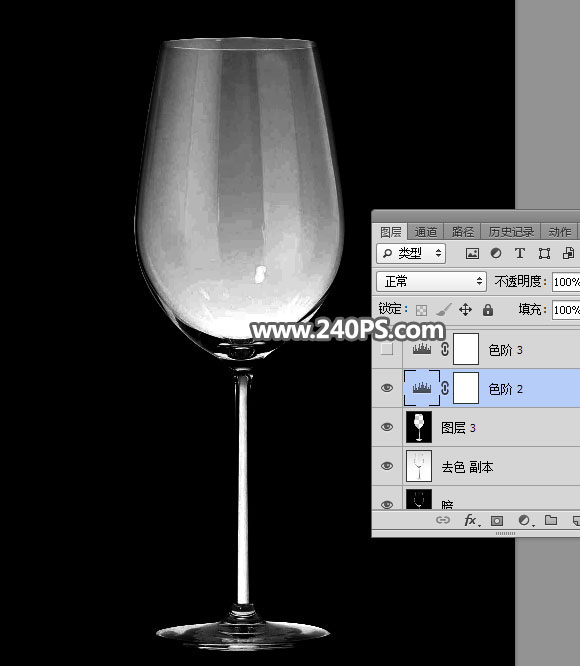Toggle mask link on 色阶 2 layer
This screenshot has width=580, height=666.
[x=445, y=388]
